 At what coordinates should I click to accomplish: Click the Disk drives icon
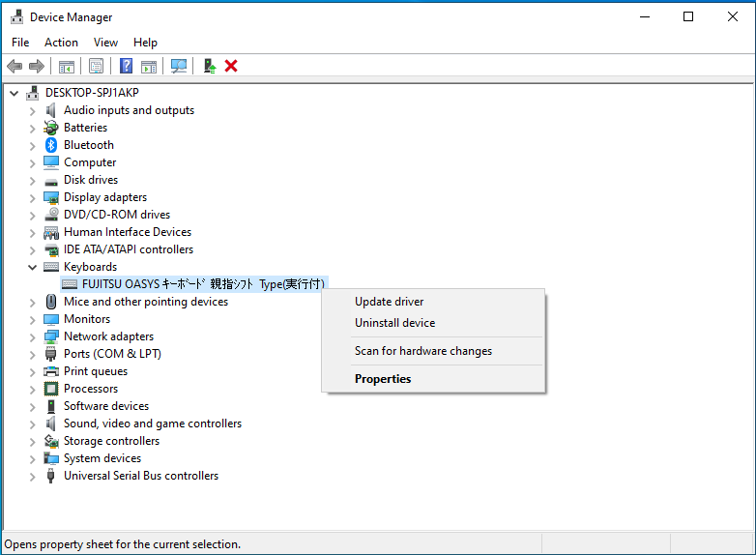(51, 182)
